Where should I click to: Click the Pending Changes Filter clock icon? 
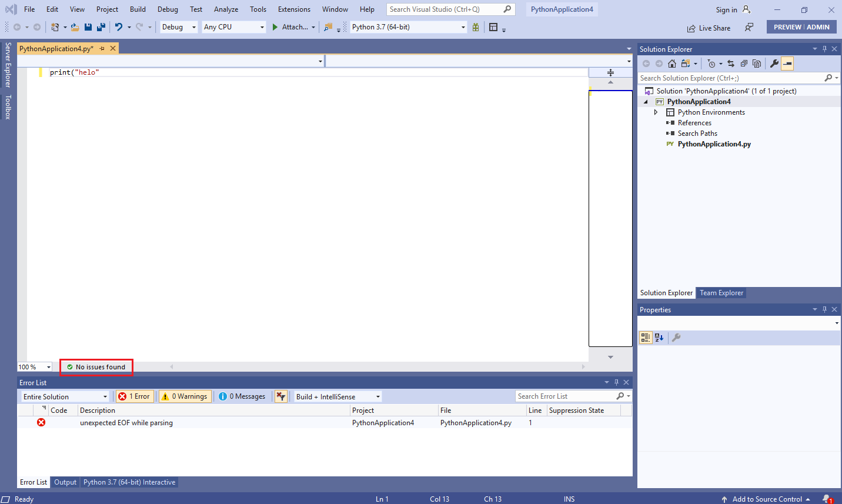click(x=711, y=64)
